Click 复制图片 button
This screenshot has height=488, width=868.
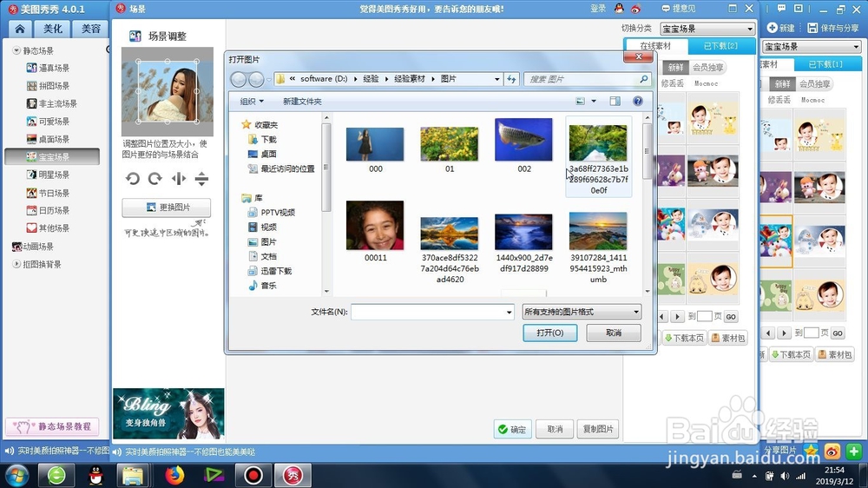pyautogui.click(x=598, y=429)
